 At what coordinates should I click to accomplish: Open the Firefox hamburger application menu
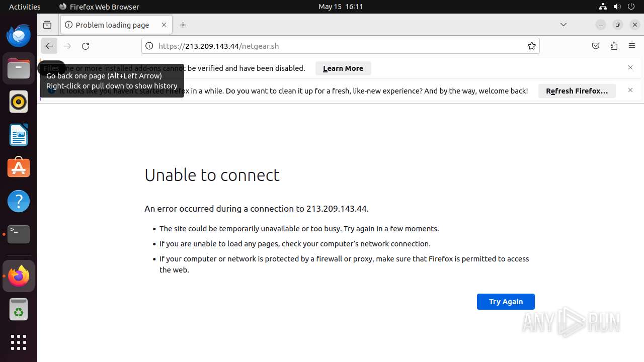click(632, 46)
